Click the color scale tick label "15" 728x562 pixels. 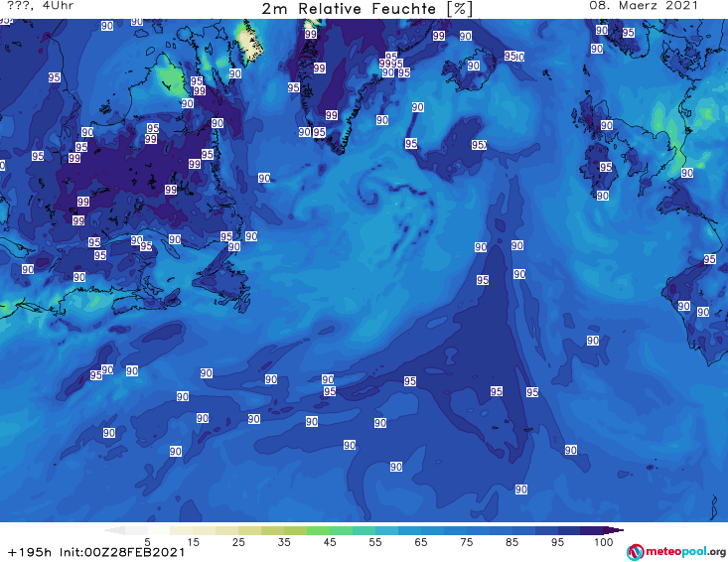(193, 542)
